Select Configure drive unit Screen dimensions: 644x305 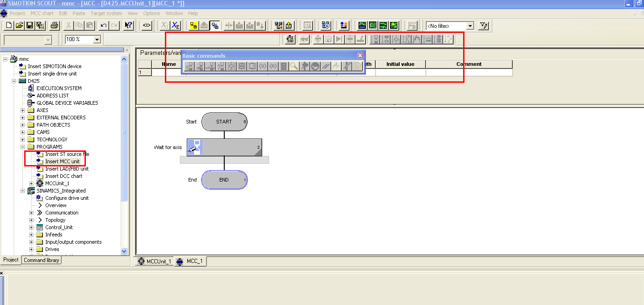(67, 198)
